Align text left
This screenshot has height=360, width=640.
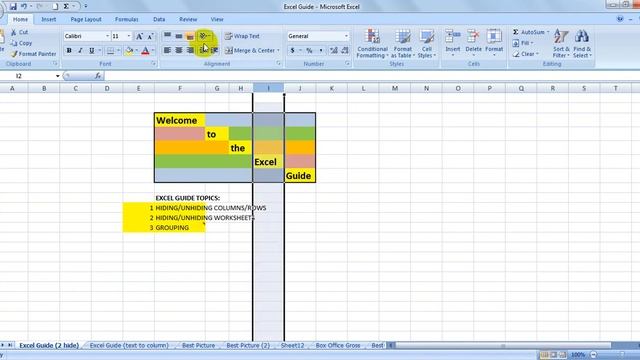click(167, 50)
